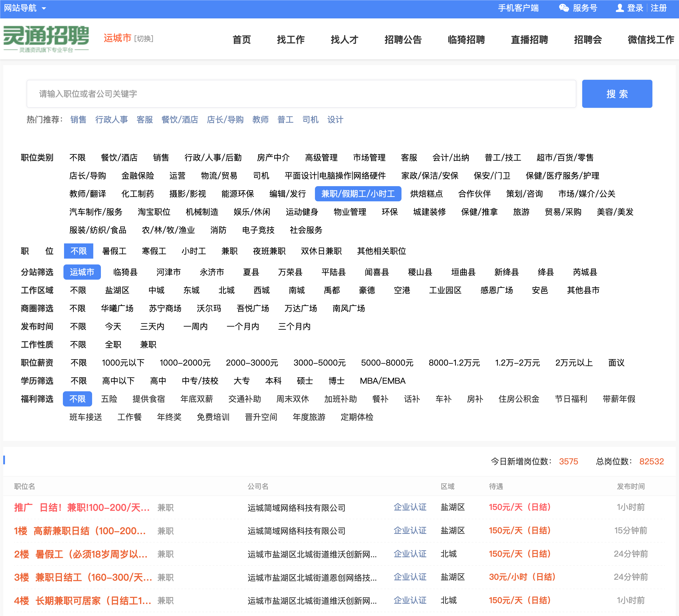679x616 pixels.
Task: Filter publish time to 今天
Action: 113,326
